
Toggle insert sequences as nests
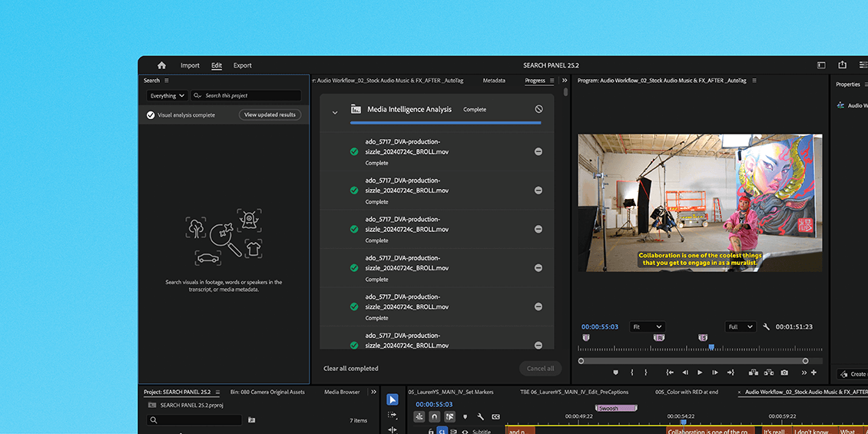pos(419,417)
